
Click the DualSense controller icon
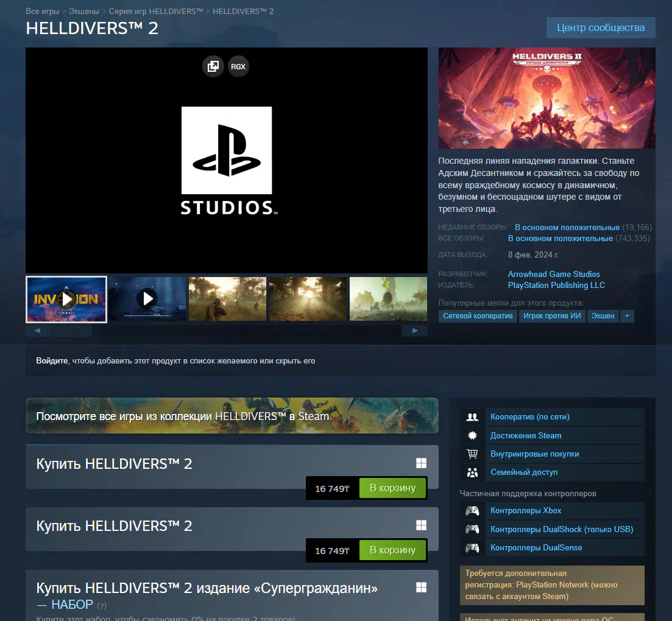pyautogui.click(x=472, y=548)
